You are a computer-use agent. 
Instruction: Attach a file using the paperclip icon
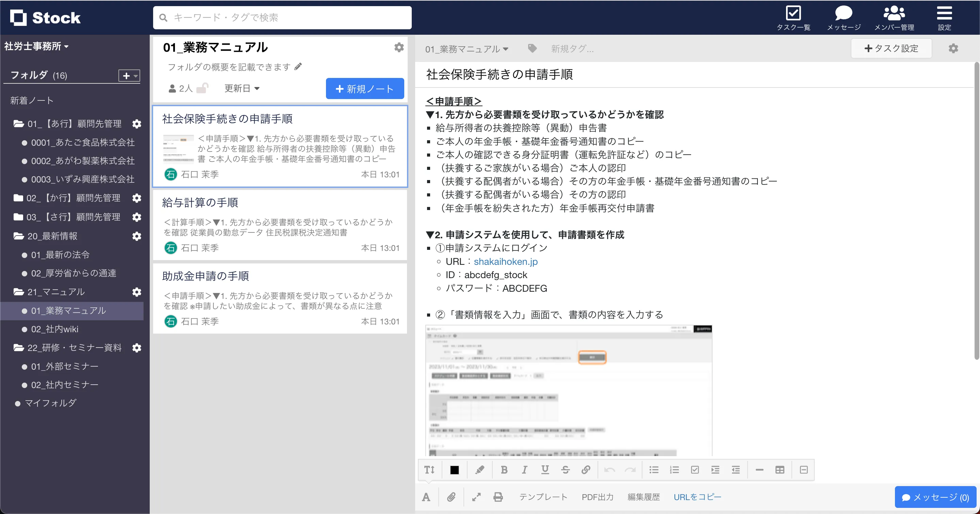[452, 497]
